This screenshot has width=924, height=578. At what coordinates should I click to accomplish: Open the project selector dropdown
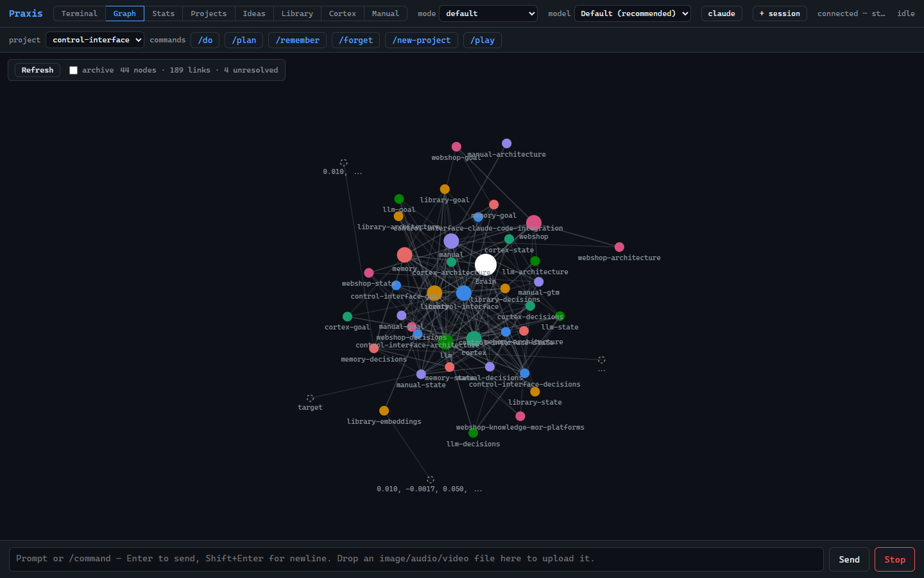(95, 40)
